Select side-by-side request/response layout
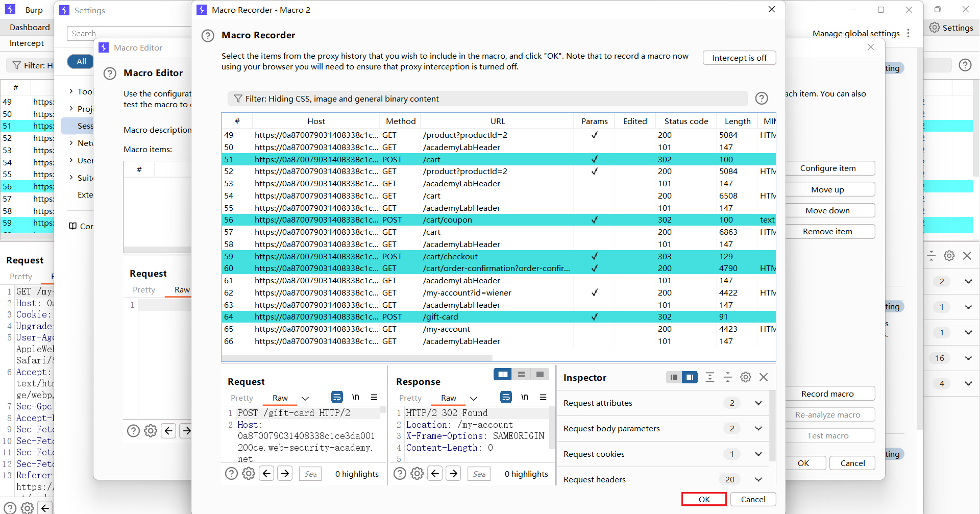The height and width of the screenshot is (514, 980). 503,375
